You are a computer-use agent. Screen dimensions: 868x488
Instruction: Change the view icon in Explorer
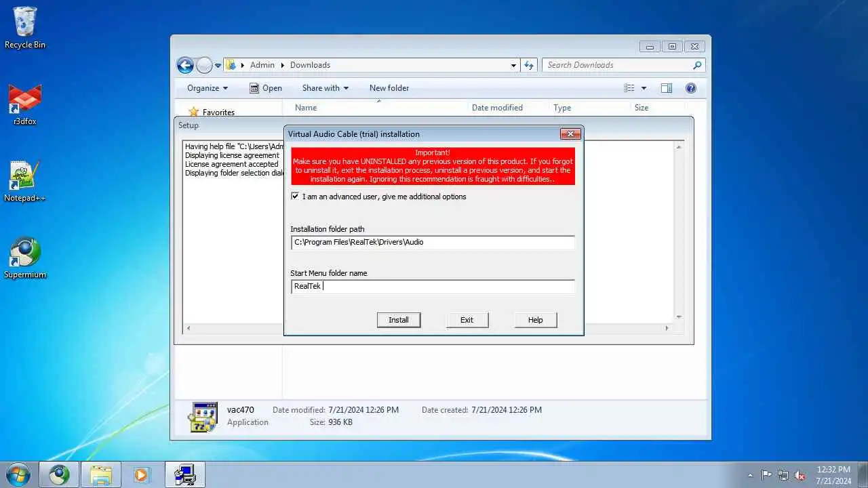click(629, 88)
